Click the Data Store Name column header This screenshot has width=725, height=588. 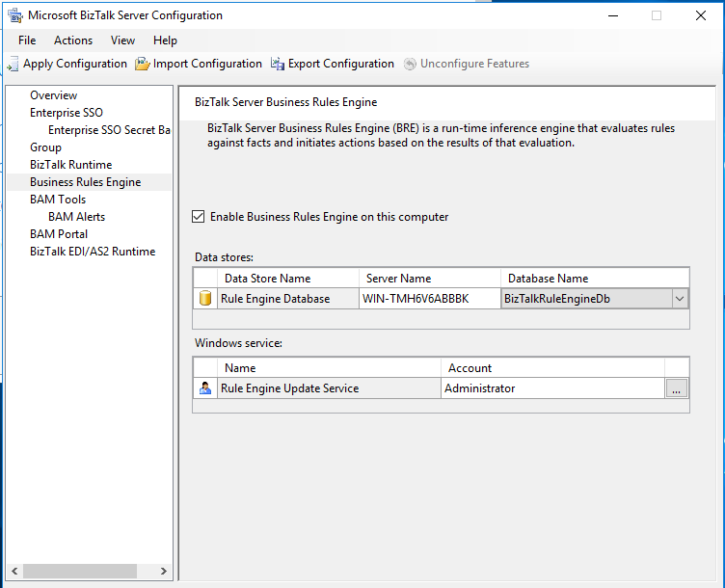[x=288, y=279]
